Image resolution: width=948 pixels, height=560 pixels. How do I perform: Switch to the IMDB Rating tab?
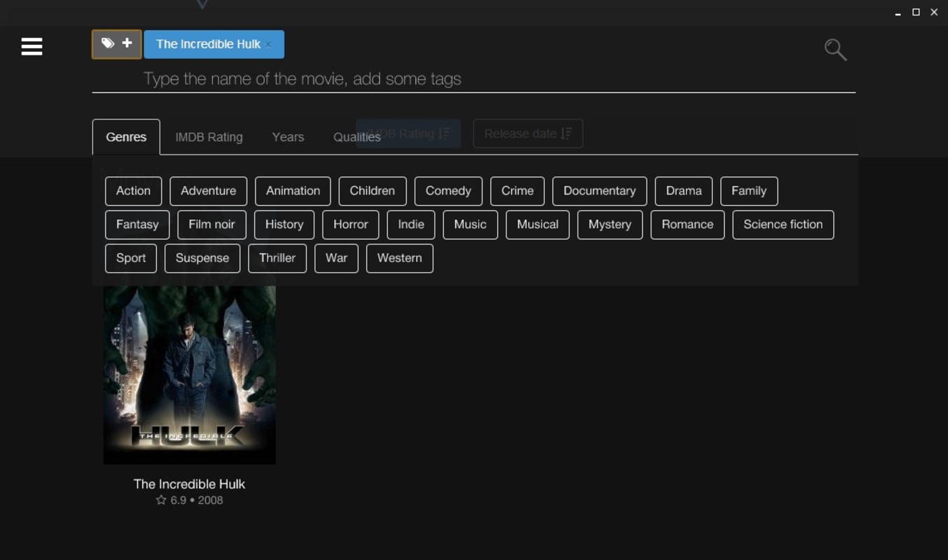209,137
